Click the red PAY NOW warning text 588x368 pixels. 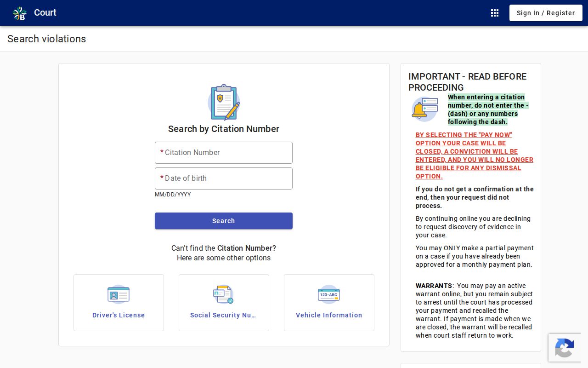[x=475, y=155]
